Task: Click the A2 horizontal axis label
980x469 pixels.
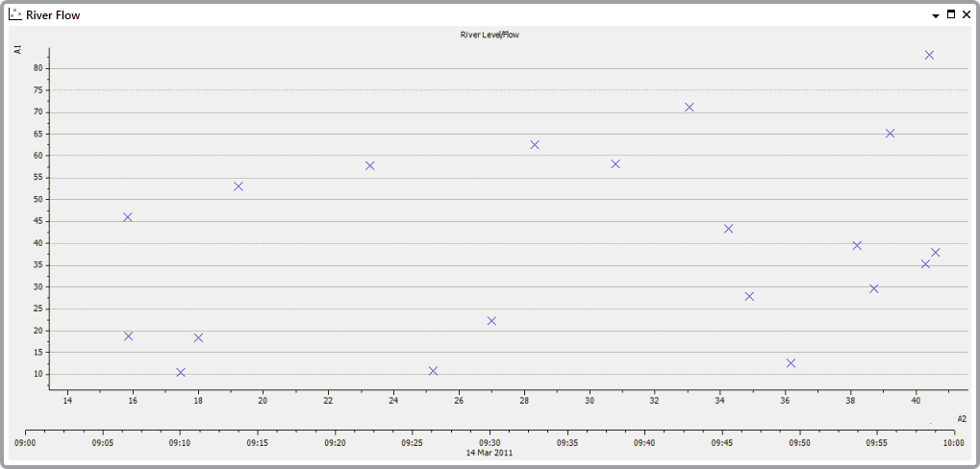Action: tap(961, 418)
